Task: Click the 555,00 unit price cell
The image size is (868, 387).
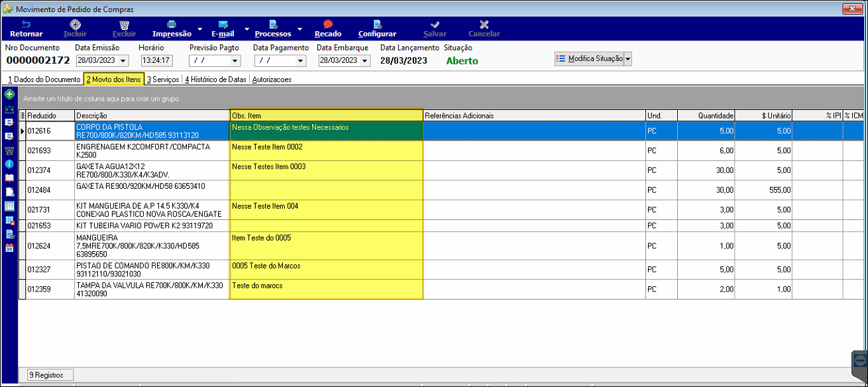Action: click(x=764, y=190)
